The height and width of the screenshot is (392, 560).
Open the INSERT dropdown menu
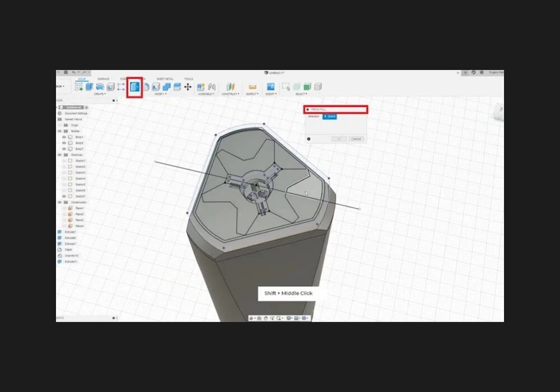tap(270, 94)
